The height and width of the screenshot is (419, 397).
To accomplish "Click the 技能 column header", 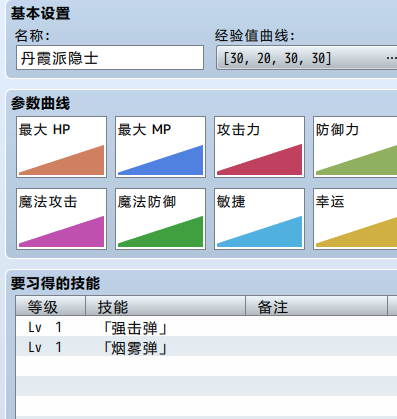I will tap(166, 306).
